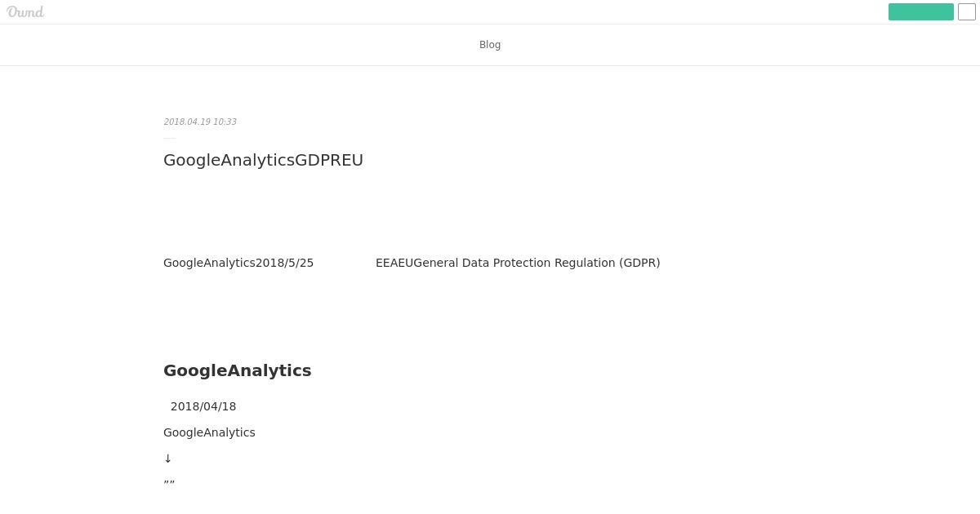Click the short divider line under the timestamp
Screen dimensions: 980x514
click(x=169, y=139)
